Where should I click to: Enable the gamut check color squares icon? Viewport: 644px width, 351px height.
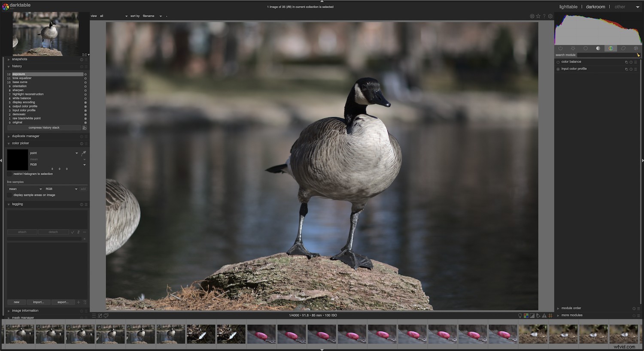pos(526,315)
